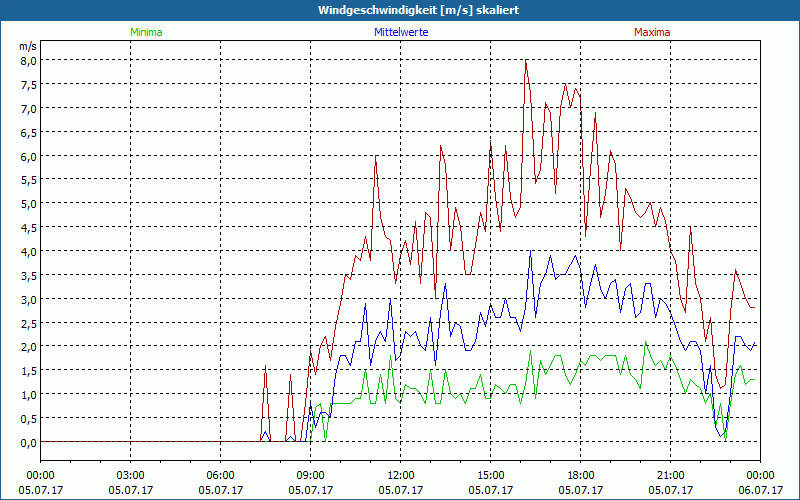Click the title 'Windgeschwindigkeit [m/s] skaliert'
Screen dimensions: 800x500
(418, 10)
